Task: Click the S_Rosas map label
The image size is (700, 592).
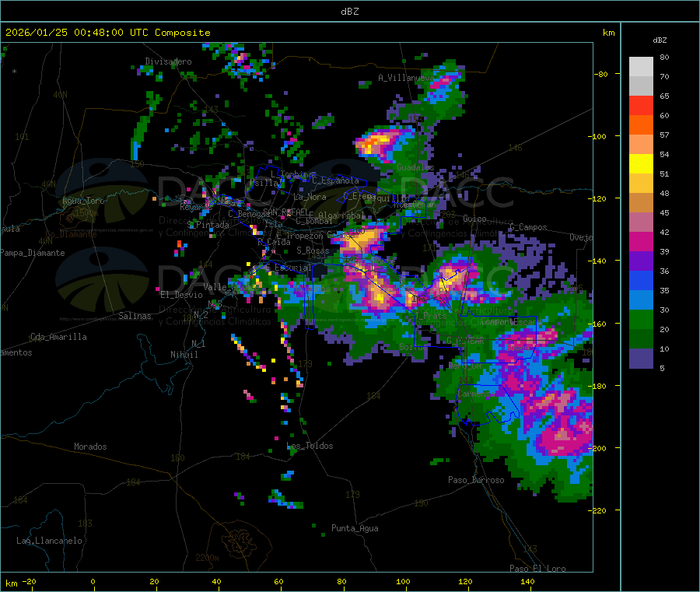Action: [313, 250]
